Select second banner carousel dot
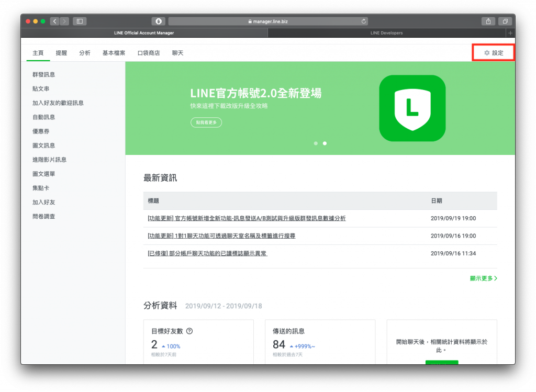The image size is (536, 392). tap(325, 143)
